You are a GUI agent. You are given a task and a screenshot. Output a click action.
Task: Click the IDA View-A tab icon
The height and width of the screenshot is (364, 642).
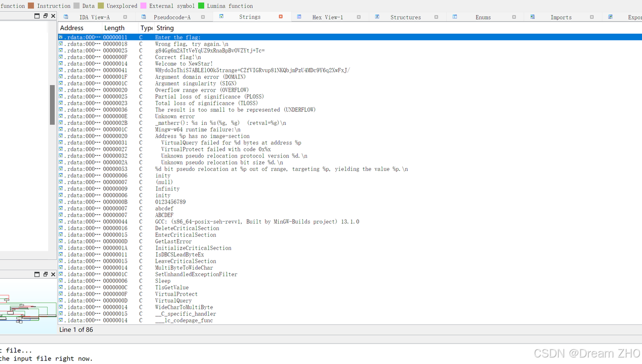pos(66,17)
